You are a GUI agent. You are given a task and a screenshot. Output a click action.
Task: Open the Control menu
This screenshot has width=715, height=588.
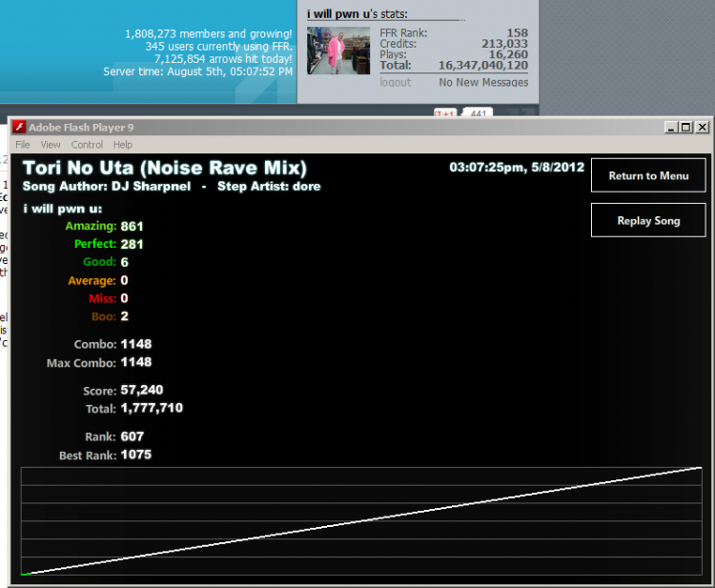click(87, 145)
